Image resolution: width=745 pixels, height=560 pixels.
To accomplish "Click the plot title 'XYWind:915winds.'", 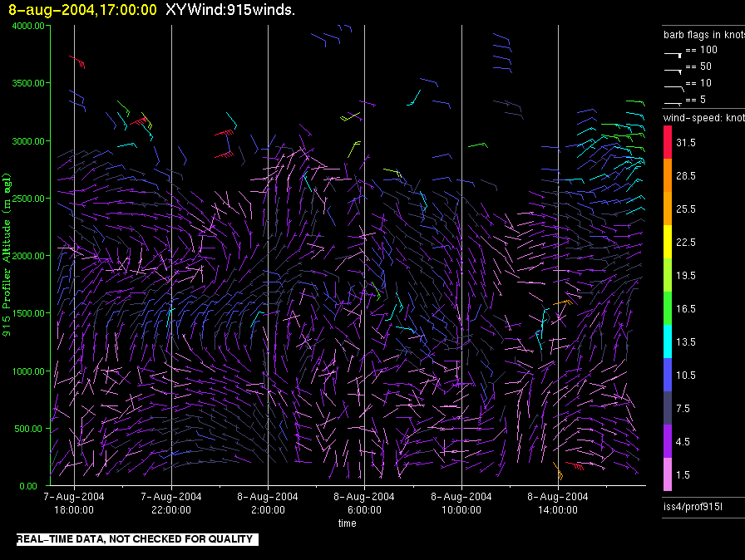I will coord(230,9).
